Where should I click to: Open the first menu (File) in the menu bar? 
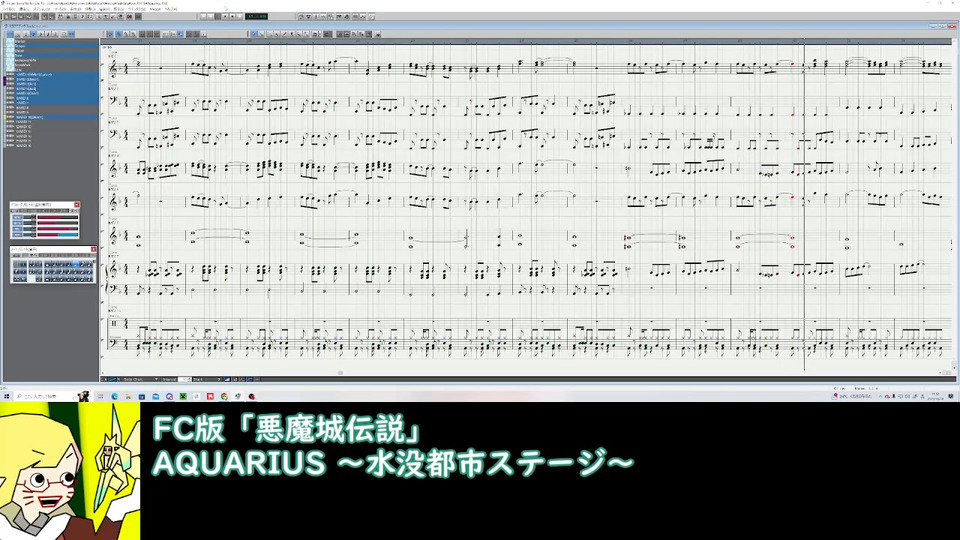(x=9, y=9)
